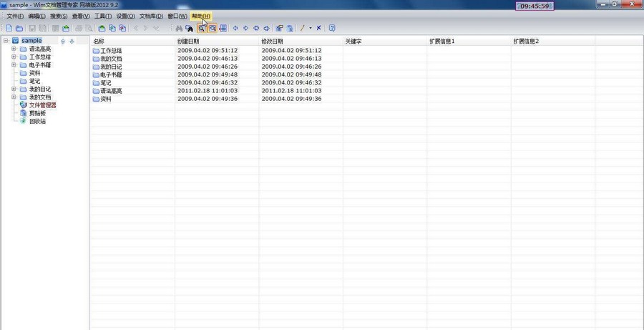Sort by the 创建日期 column header
This screenshot has width=644, height=330.
point(217,42)
